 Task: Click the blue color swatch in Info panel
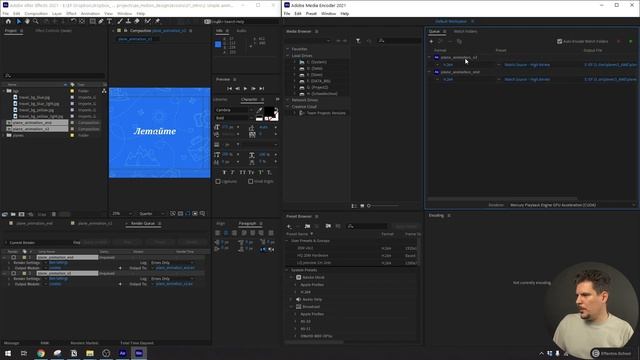pyautogui.click(x=218, y=44)
